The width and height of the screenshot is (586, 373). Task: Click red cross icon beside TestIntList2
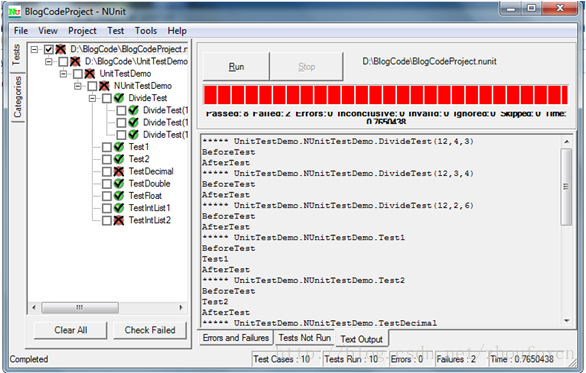point(119,220)
